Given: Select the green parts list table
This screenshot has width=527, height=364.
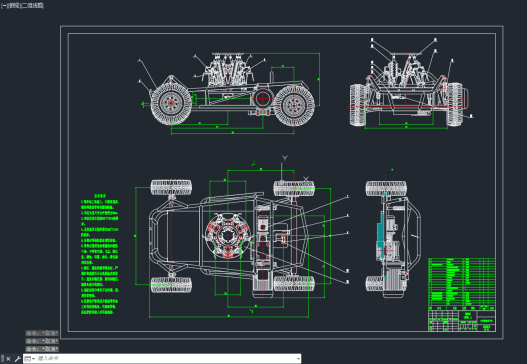Looking at the screenshot, I should click(x=461, y=284).
